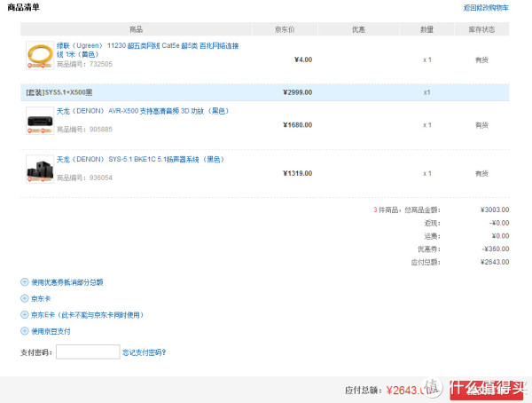Click the 库存状态 column header
The image size is (532, 403).
coord(481,29)
